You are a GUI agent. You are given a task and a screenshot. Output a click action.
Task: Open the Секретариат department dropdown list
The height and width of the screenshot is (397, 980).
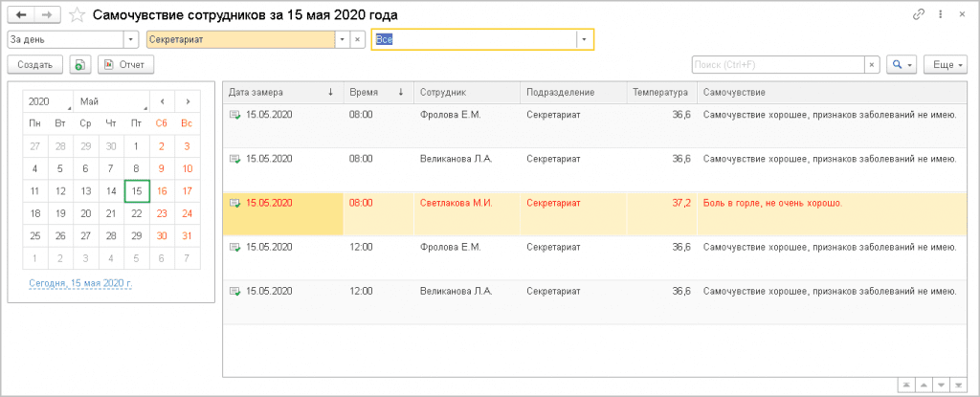click(x=341, y=39)
